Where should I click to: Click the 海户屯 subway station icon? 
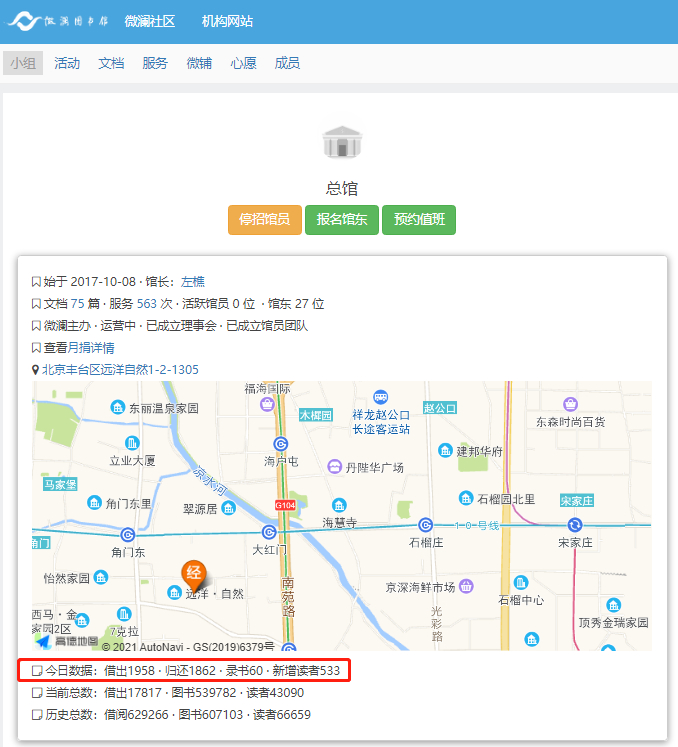click(282, 443)
